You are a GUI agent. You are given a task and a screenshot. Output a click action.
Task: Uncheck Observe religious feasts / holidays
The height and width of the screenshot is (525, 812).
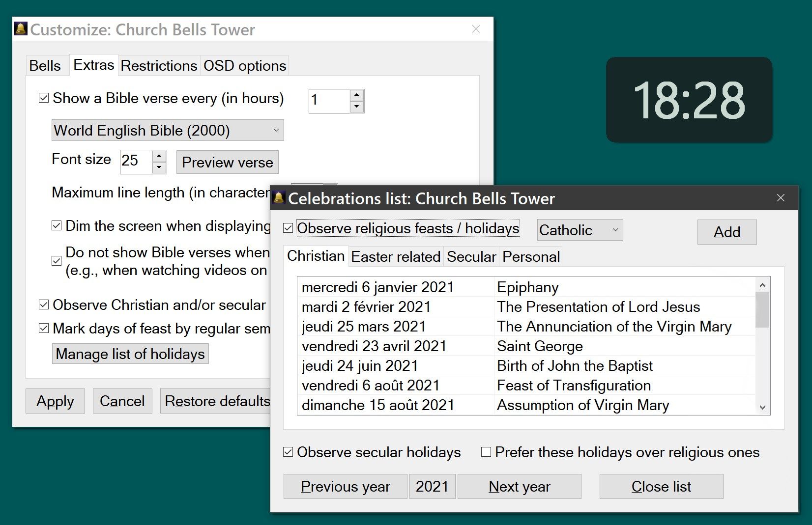pos(289,228)
